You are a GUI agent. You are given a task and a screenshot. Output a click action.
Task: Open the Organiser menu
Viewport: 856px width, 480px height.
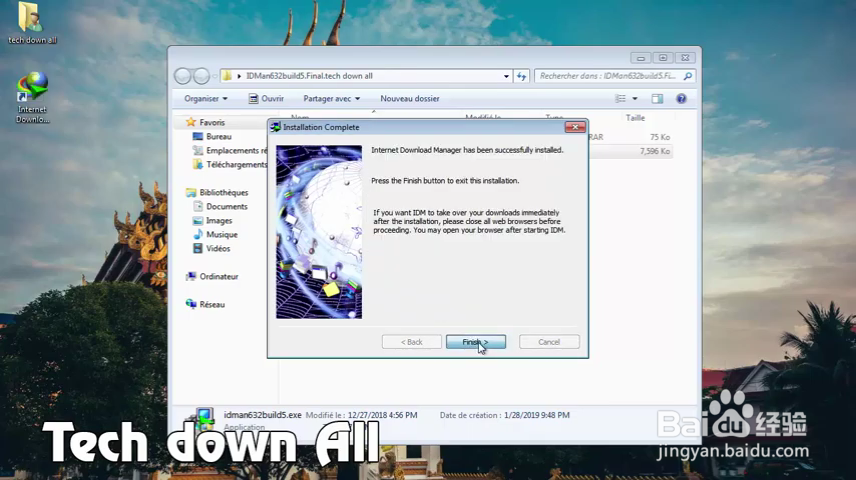[x=206, y=98]
